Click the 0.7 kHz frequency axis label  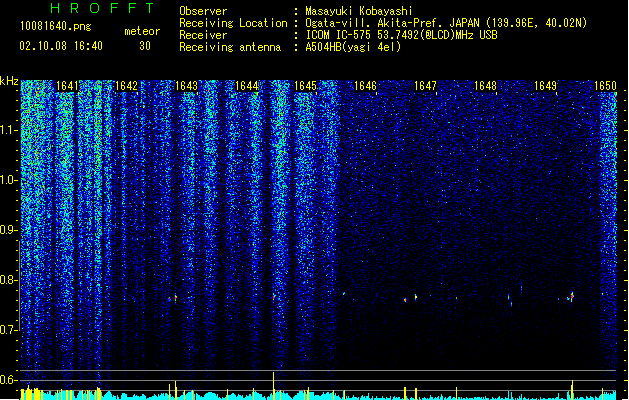[x=8, y=330]
